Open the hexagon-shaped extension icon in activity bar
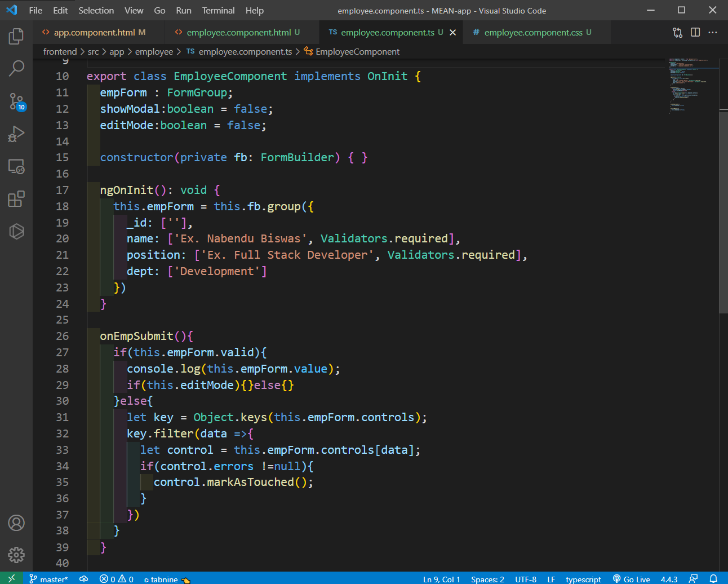Viewport: 728px width, 584px height. click(x=16, y=232)
